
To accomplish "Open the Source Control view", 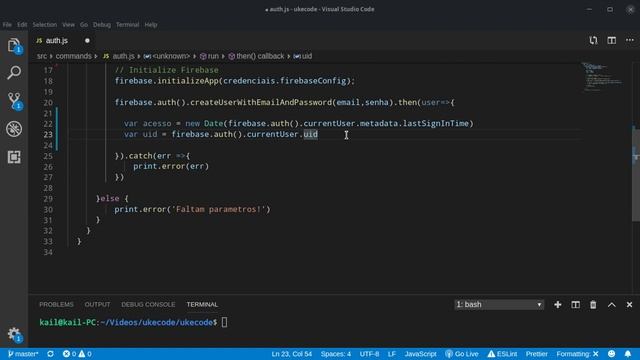I will pyautogui.click(x=14, y=100).
